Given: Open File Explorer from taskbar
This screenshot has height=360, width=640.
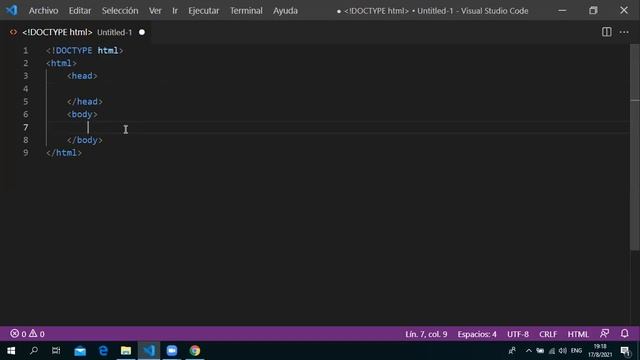Looking at the screenshot, I should coord(126,351).
